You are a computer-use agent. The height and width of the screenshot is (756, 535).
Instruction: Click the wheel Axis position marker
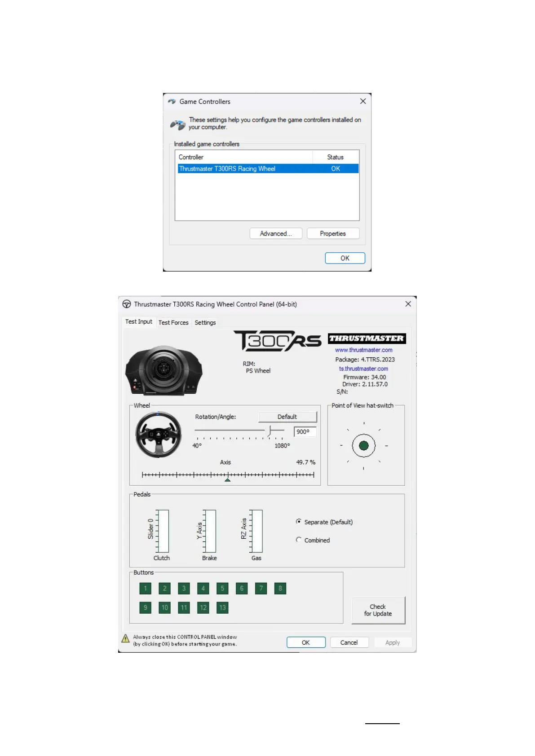[228, 479]
